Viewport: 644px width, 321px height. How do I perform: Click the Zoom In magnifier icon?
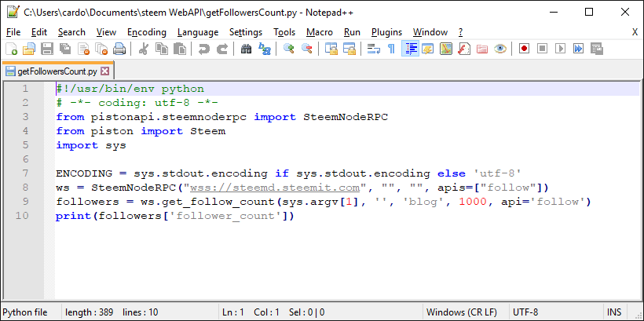tap(288, 49)
